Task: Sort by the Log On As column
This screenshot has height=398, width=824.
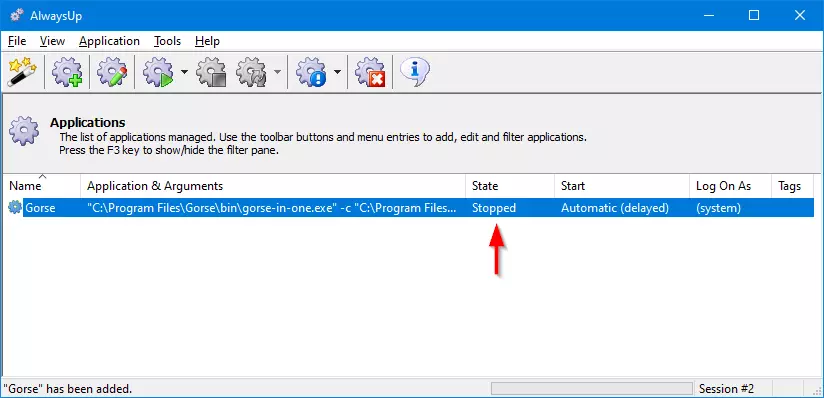Action: tap(730, 186)
